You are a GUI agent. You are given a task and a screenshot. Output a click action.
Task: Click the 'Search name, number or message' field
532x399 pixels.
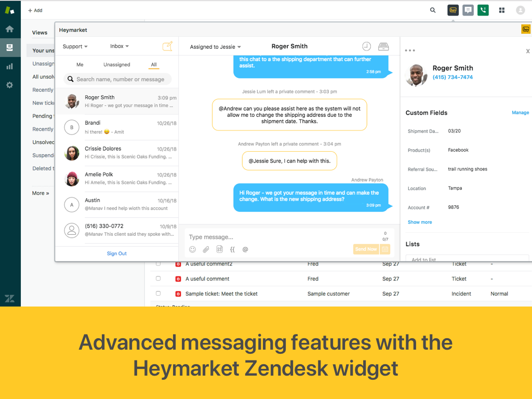point(117,79)
